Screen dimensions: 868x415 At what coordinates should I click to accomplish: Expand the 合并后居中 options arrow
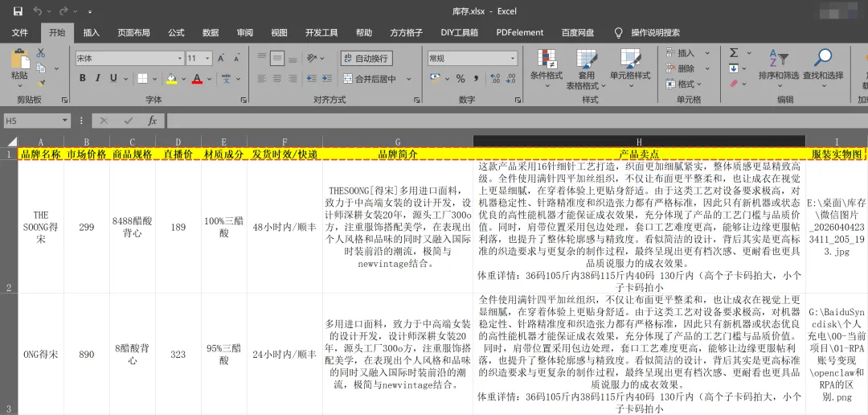coord(408,79)
